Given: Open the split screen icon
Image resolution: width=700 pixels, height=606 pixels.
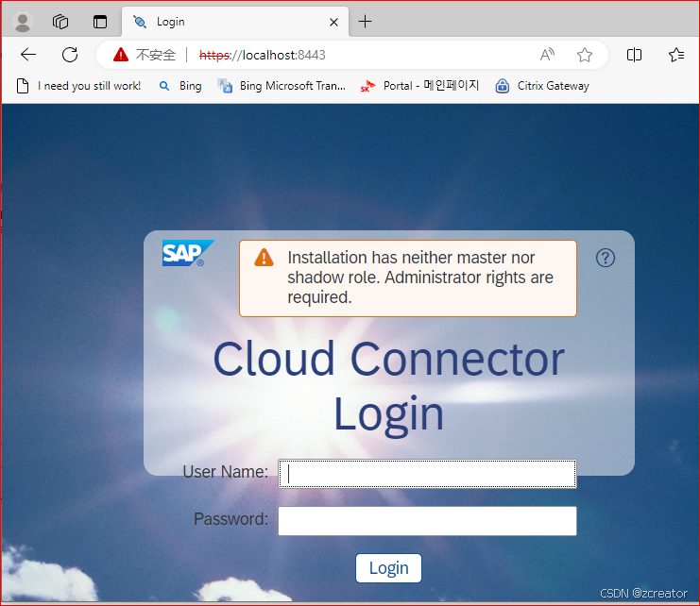Looking at the screenshot, I should click(634, 55).
